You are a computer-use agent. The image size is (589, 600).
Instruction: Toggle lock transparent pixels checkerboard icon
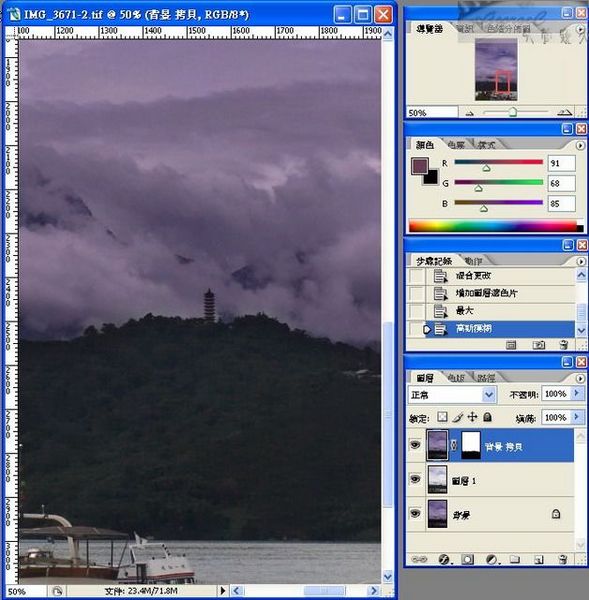pos(442,417)
